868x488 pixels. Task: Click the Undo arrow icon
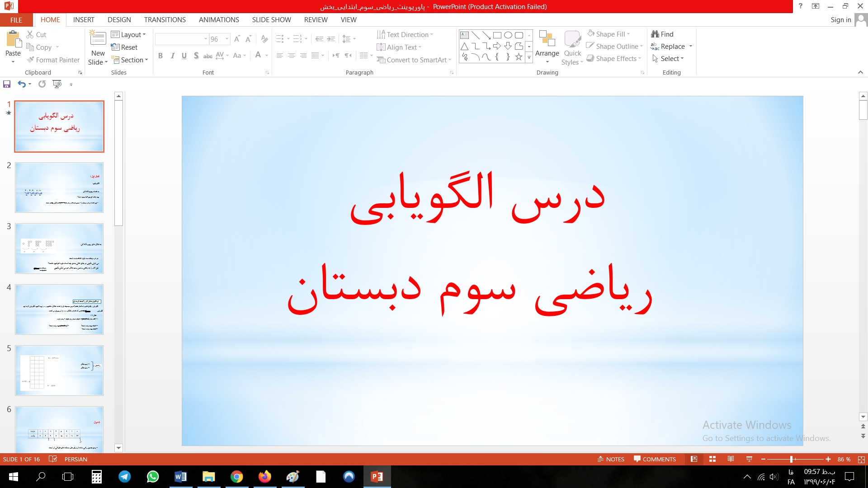[21, 84]
